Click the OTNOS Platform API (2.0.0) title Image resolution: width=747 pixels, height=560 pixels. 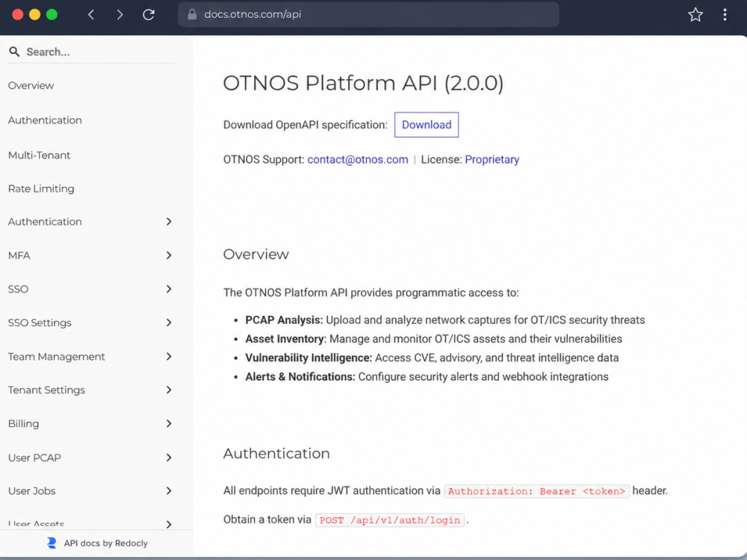pyautogui.click(x=363, y=83)
